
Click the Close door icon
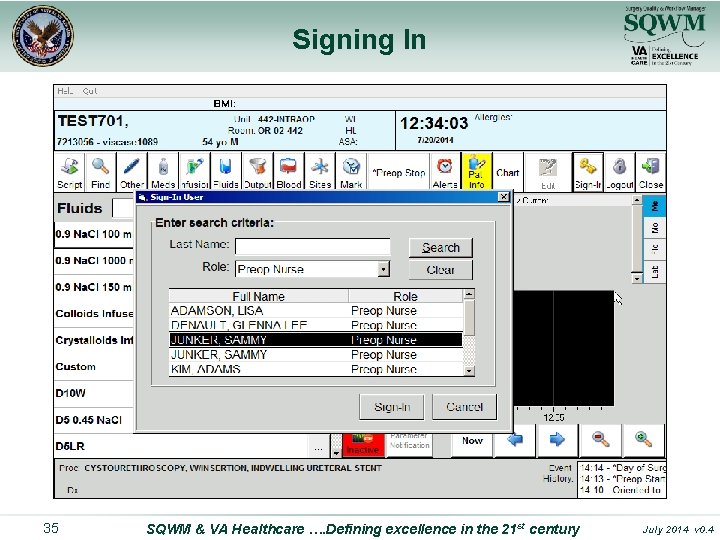pyautogui.click(x=651, y=172)
